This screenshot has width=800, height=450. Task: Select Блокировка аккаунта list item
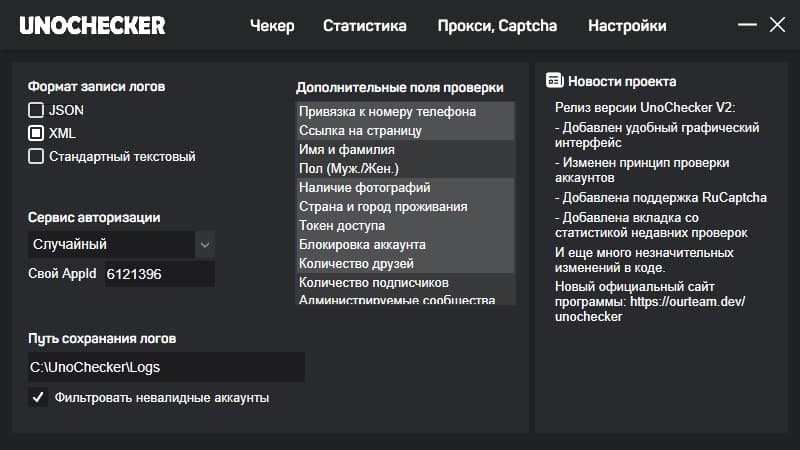(x=405, y=244)
